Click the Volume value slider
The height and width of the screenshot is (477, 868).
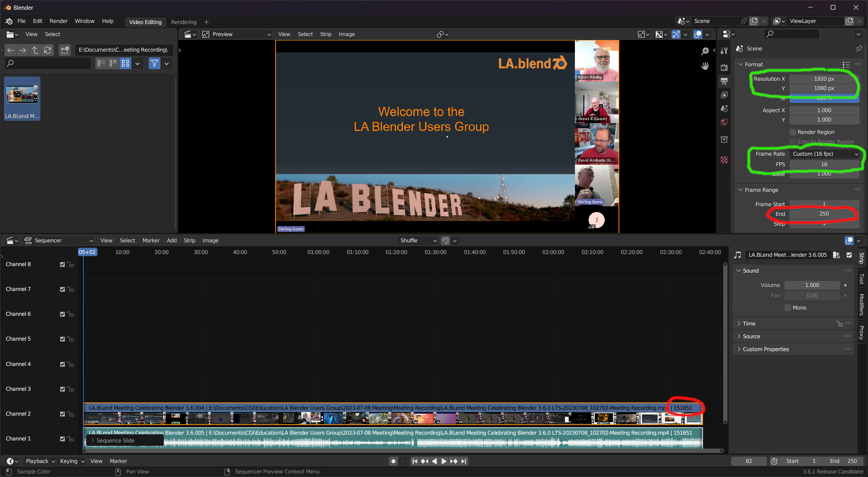click(x=812, y=285)
